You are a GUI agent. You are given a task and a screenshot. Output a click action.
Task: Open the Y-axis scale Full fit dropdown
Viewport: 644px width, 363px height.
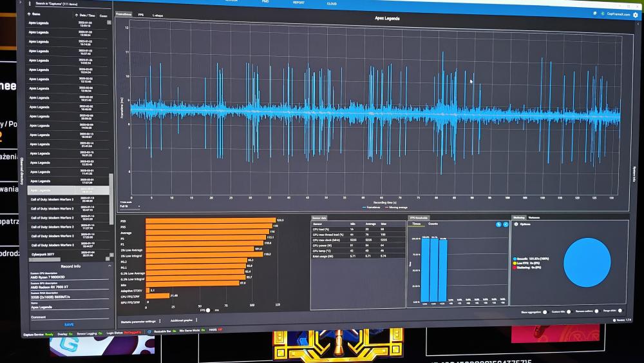[x=130, y=206]
